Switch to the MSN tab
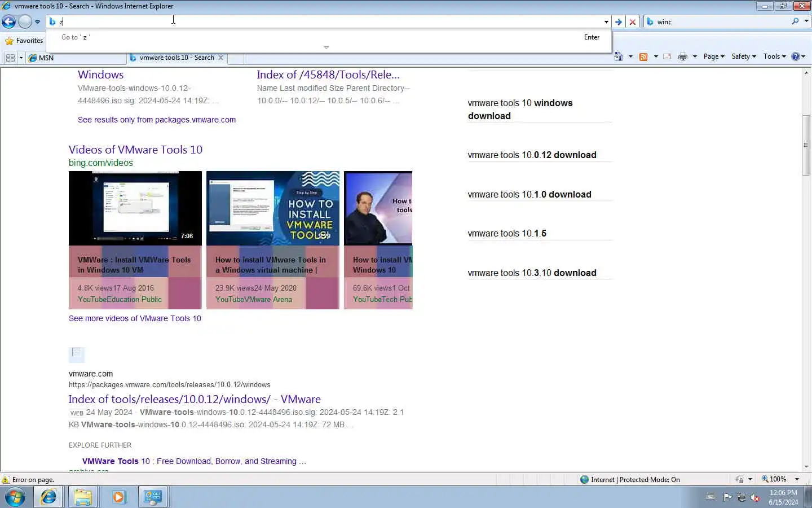 [x=76, y=58]
